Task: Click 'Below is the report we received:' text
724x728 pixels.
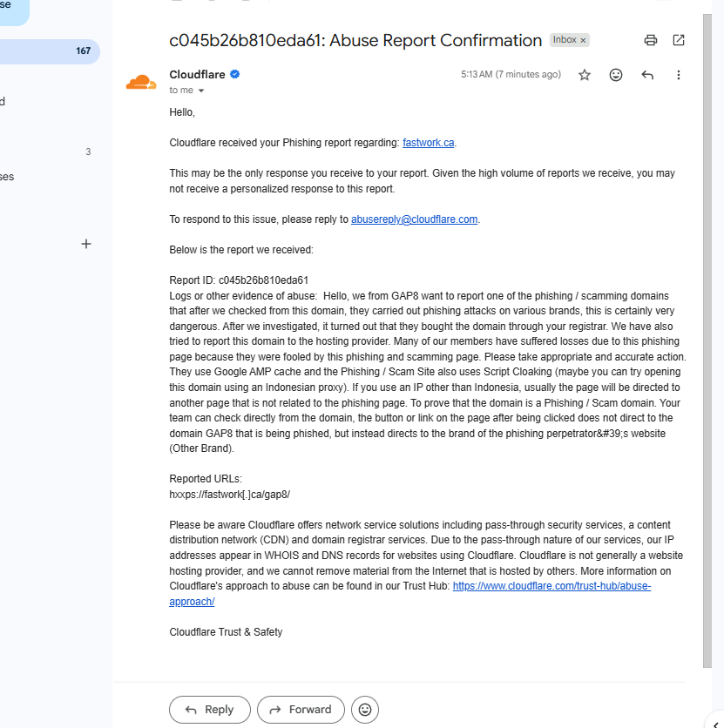Action: coord(241,250)
